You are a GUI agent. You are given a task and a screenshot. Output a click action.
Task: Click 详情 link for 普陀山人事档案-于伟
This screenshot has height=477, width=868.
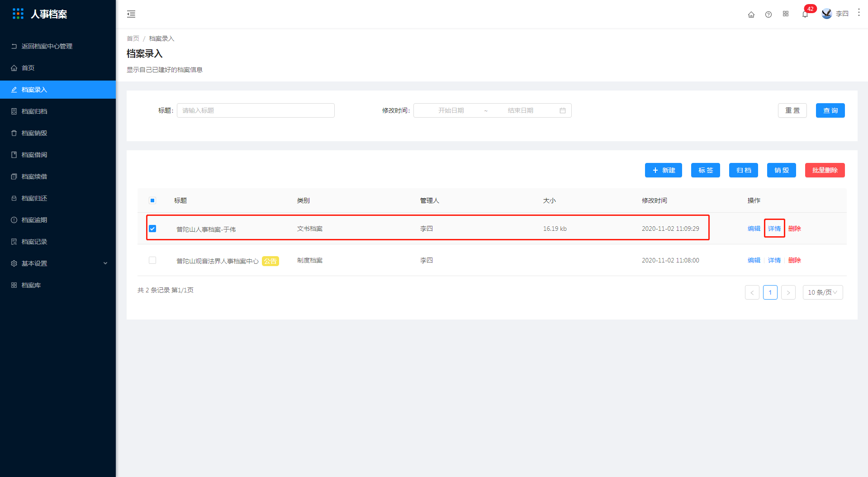tap(774, 229)
